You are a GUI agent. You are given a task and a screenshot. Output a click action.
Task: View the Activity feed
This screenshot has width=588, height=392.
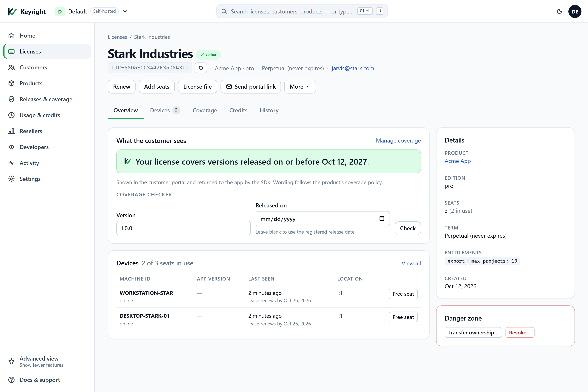pyautogui.click(x=47, y=163)
